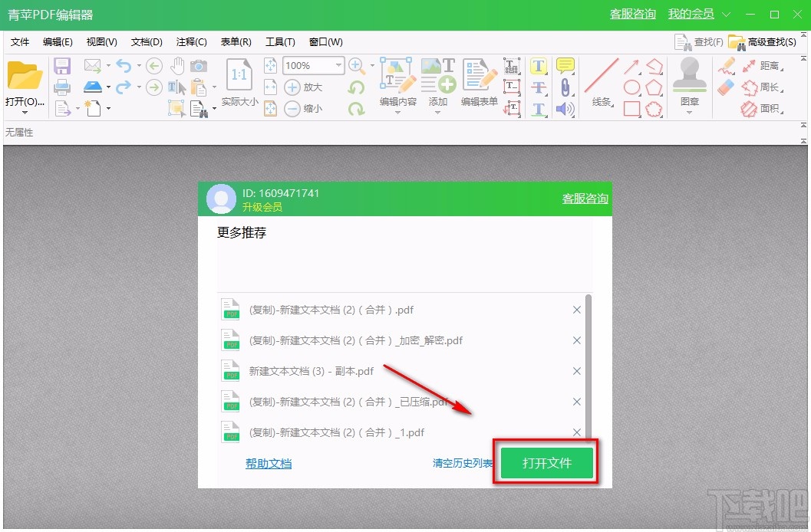Viewport: 811px width, 532px height.
Task: Click 清空历史列表 link
Action: point(463,463)
